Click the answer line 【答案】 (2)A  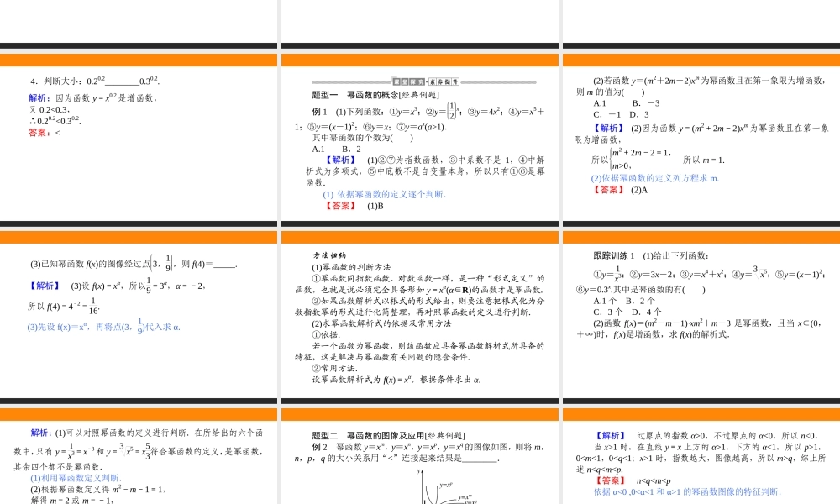coord(620,190)
